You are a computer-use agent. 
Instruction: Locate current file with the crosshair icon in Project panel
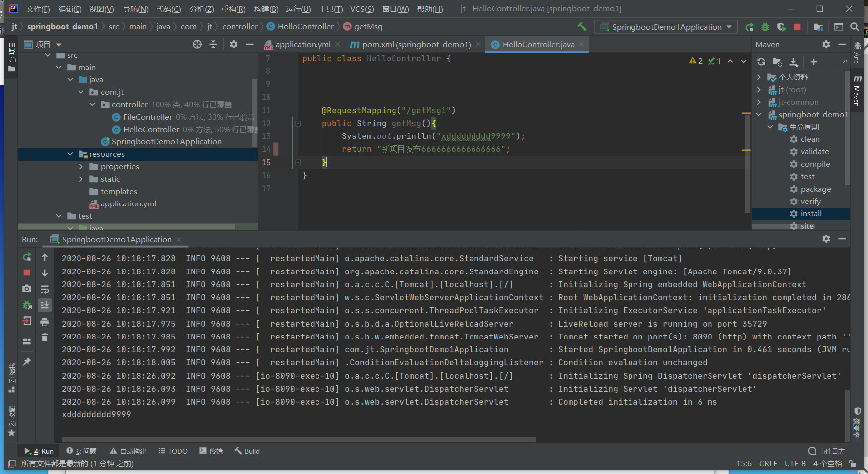197,44
